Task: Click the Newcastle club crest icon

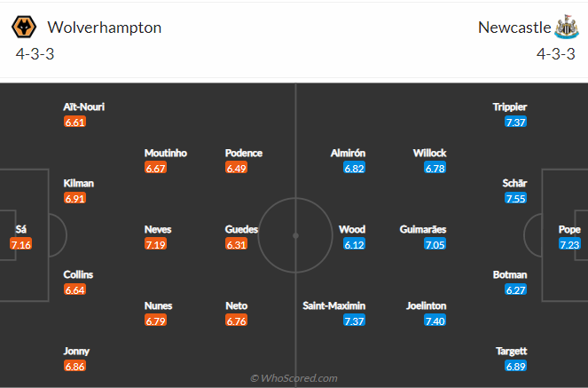Action: [x=566, y=27]
